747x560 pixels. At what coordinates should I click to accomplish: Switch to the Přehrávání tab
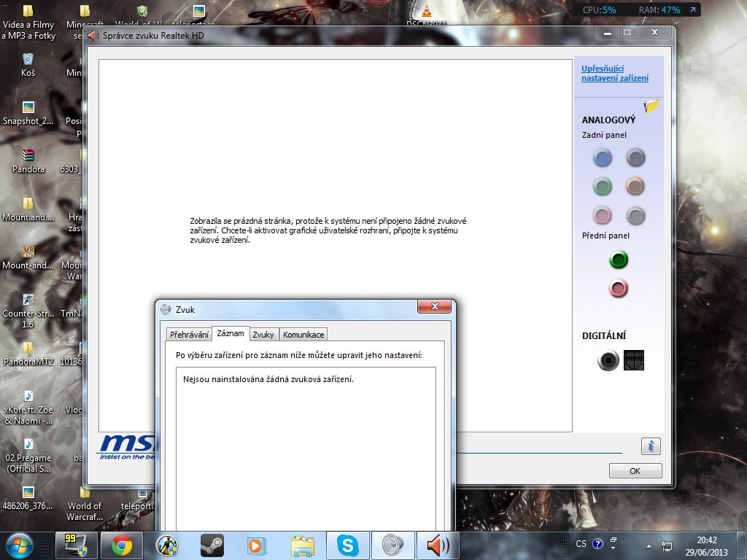(189, 335)
